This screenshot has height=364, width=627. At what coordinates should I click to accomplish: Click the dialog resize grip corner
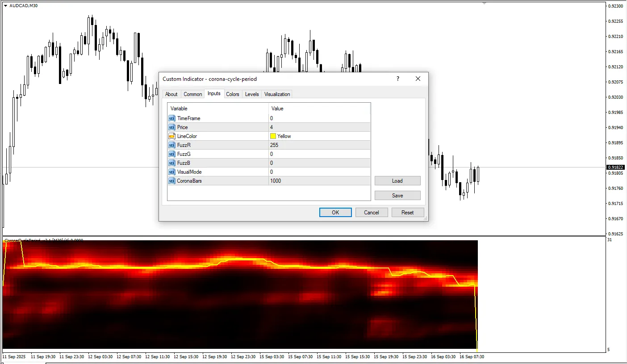[426, 218]
